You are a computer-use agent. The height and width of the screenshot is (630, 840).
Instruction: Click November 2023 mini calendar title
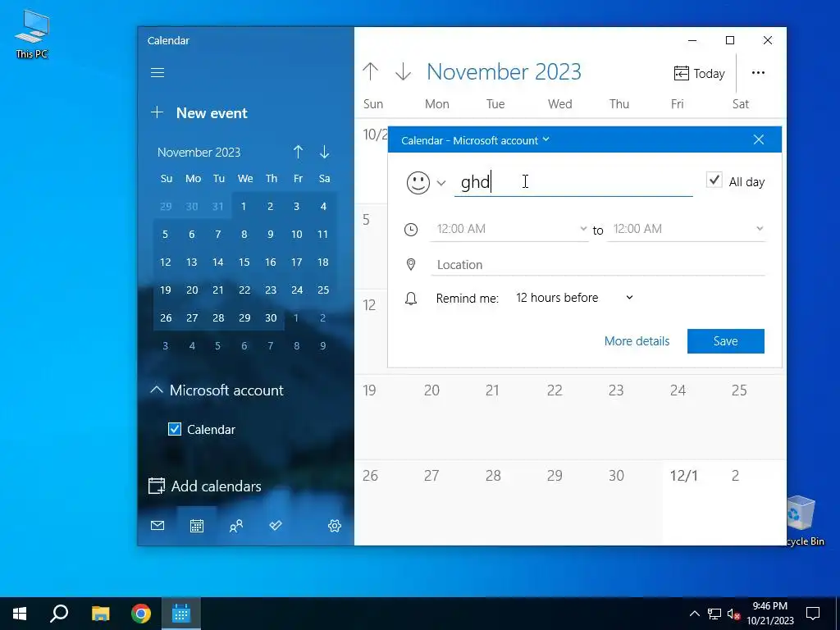click(199, 152)
